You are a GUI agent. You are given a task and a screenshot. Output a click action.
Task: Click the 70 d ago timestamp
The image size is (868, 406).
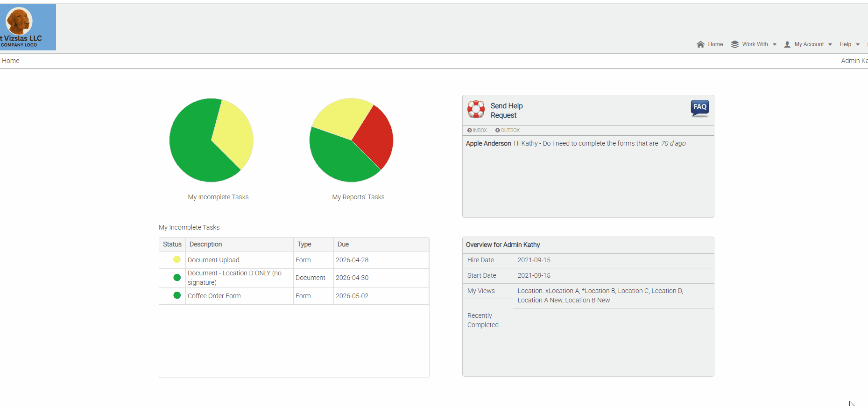673,143
